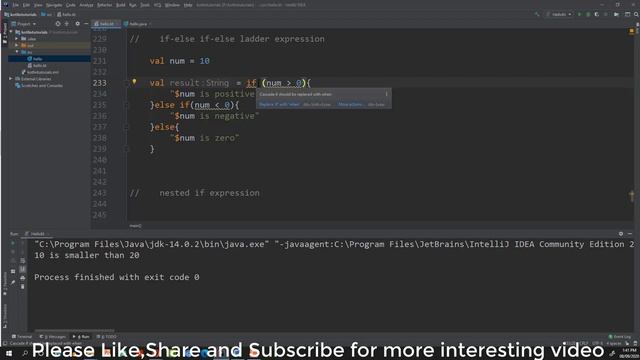Click the green Debug bug icon in toolbar
Image resolution: width=640 pixels, height=360 pixels.
tap(588, 14)
